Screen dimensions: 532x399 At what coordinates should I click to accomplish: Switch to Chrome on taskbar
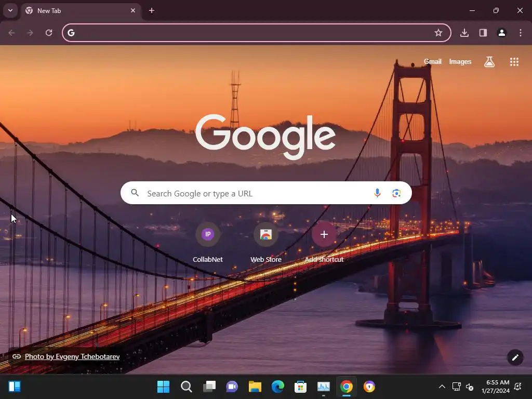click(346, 387)
